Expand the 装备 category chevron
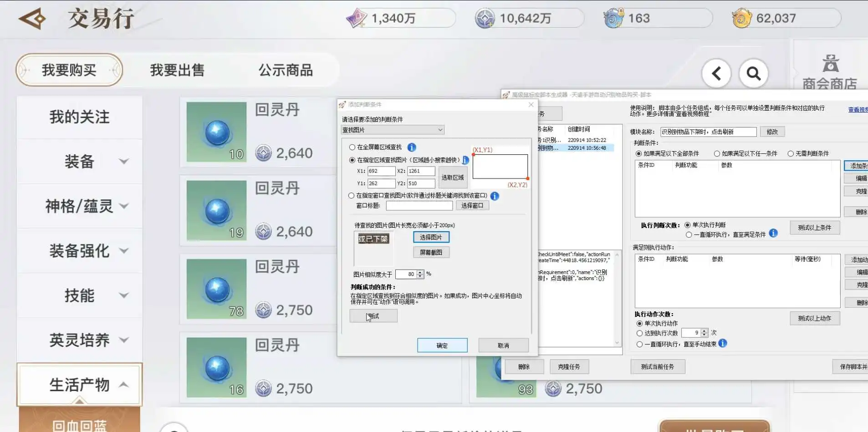The width and height of the screenshot is (868, 432). click(124, 161)
